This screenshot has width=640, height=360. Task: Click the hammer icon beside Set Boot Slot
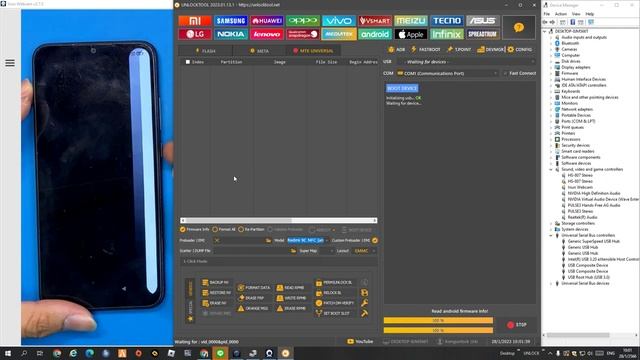point(364,313)
